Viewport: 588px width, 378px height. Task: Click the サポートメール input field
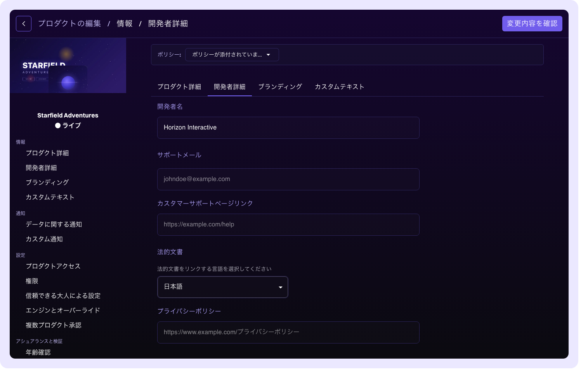point(288,179)
